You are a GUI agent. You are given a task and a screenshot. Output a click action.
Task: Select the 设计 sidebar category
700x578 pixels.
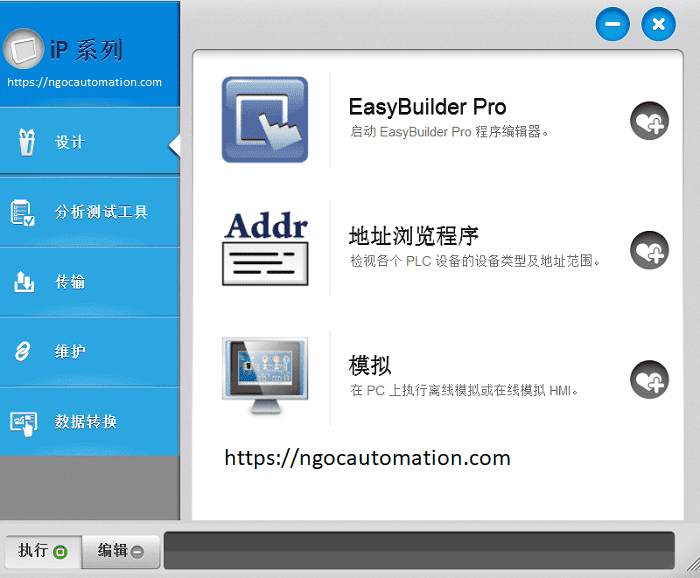coord(90,142)
